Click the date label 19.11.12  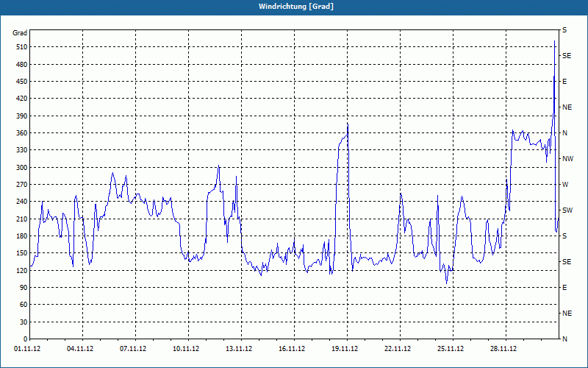345,349
